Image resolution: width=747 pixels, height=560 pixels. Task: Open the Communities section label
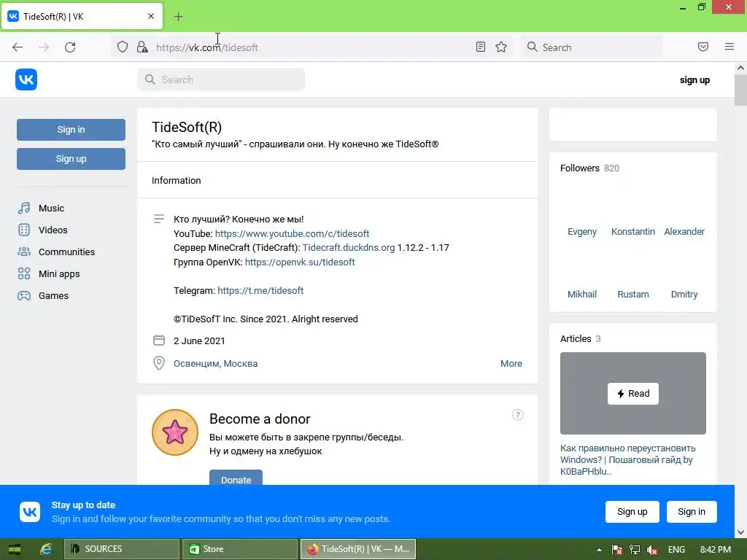[x=66, y=252]
